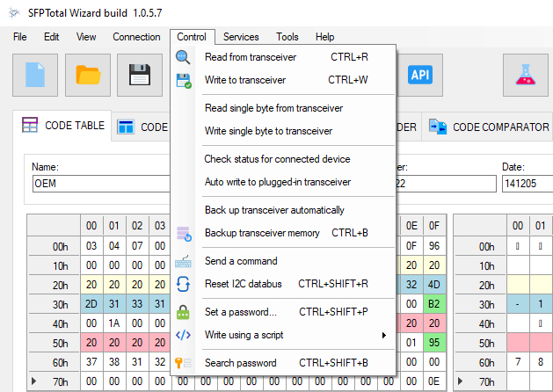Click the Date field showing 141205

pyautogui.click(x=528, y=184)
